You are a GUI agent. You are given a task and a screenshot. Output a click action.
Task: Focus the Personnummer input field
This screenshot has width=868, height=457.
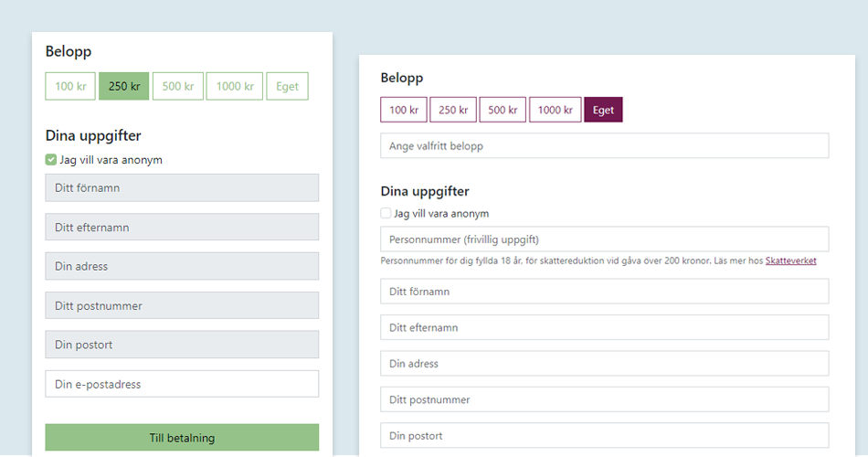[x=604, y=239]
